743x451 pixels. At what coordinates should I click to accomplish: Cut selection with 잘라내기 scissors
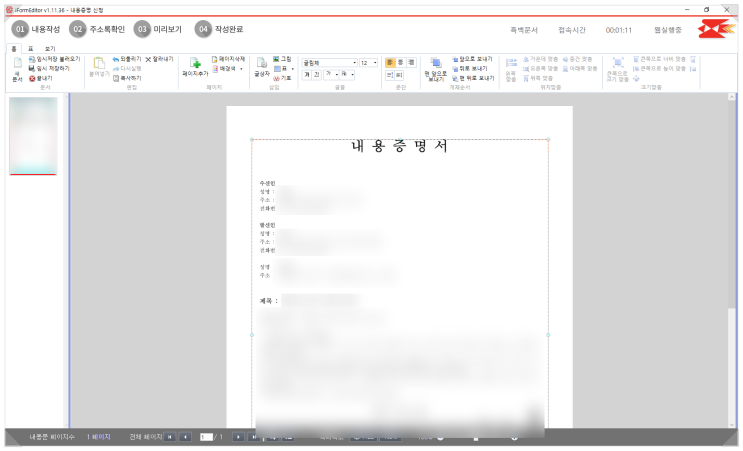(x=159, y=59)
